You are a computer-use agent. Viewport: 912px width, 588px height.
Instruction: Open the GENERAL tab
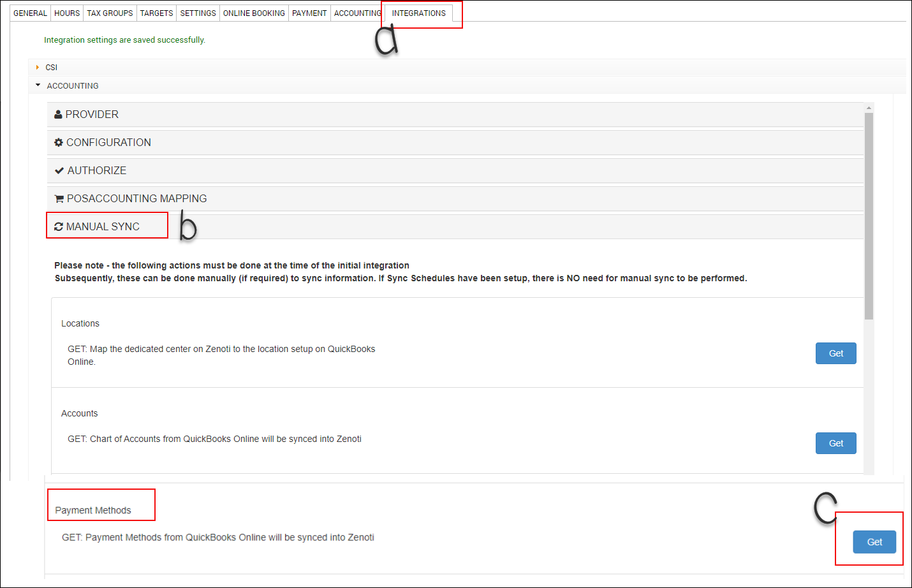30,13
